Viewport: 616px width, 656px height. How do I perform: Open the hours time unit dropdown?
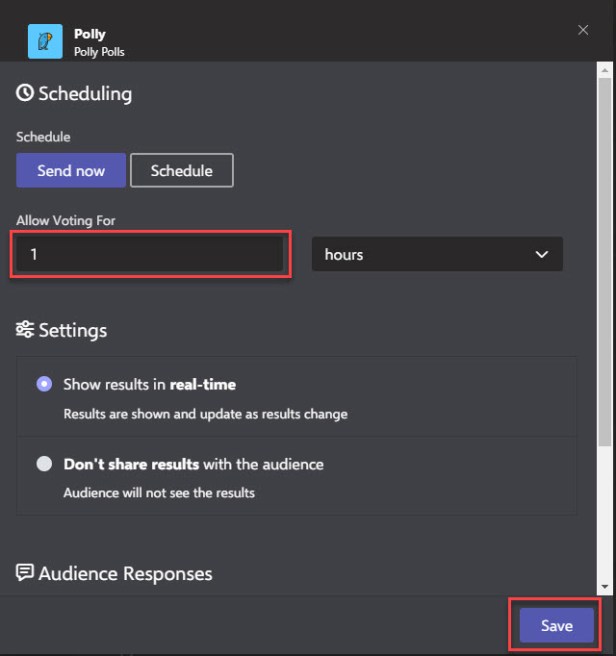[x=437, y=254]
